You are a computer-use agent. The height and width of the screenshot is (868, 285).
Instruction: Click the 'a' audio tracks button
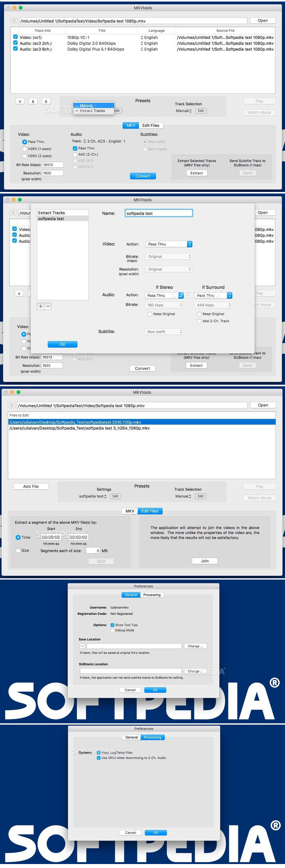pos(33,101)
